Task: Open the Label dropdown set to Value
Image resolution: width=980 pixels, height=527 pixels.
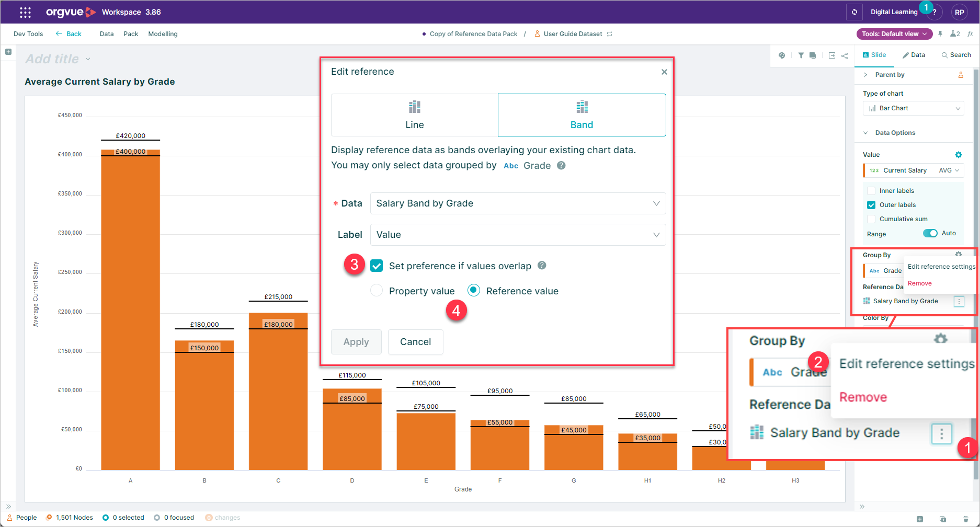Action: (517, 235)
